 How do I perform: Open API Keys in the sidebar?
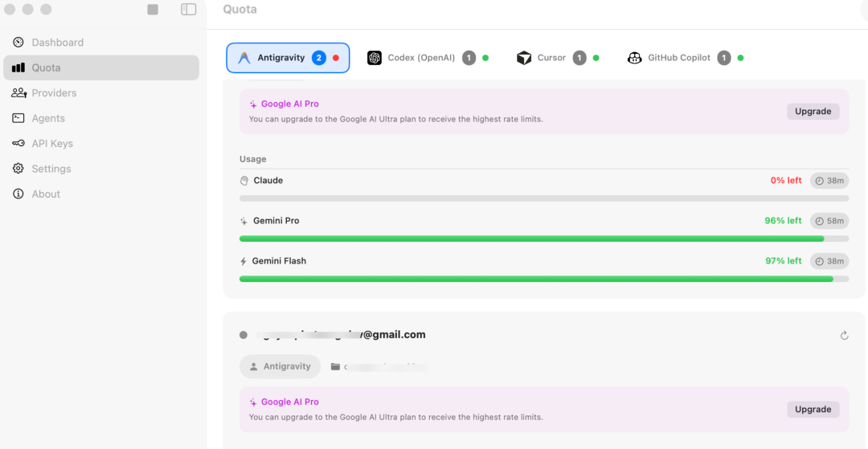[100, 143]
